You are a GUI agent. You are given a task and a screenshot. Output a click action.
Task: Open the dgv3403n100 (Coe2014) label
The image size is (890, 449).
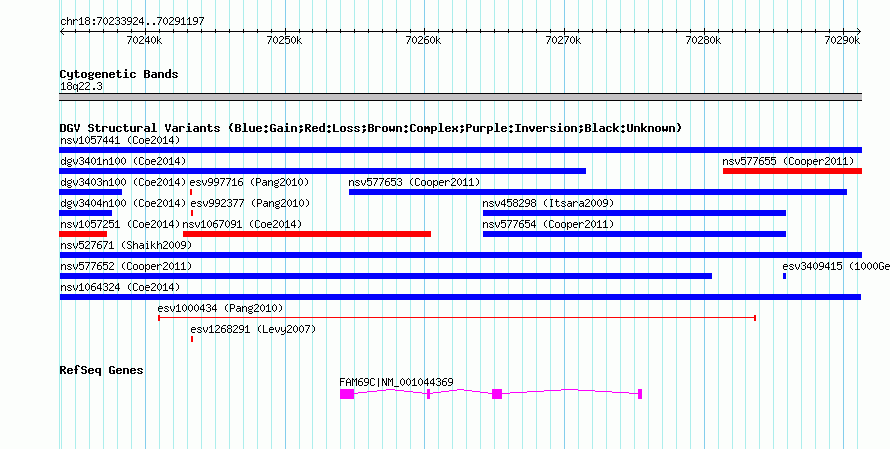(123, 182)
